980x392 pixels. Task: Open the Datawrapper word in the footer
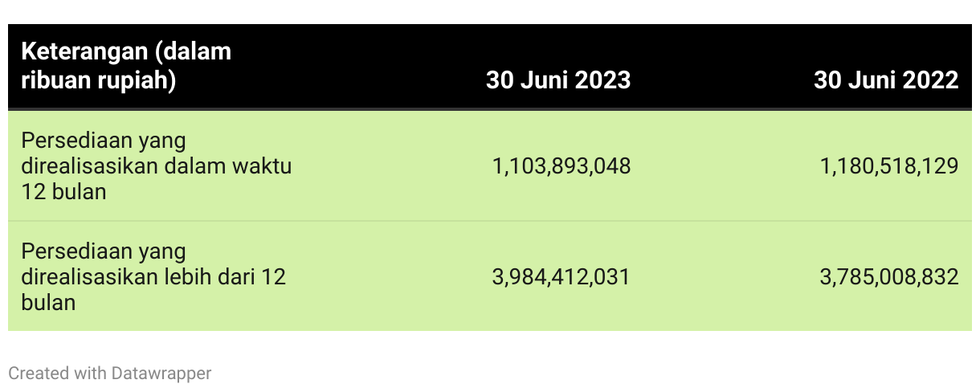161,373
